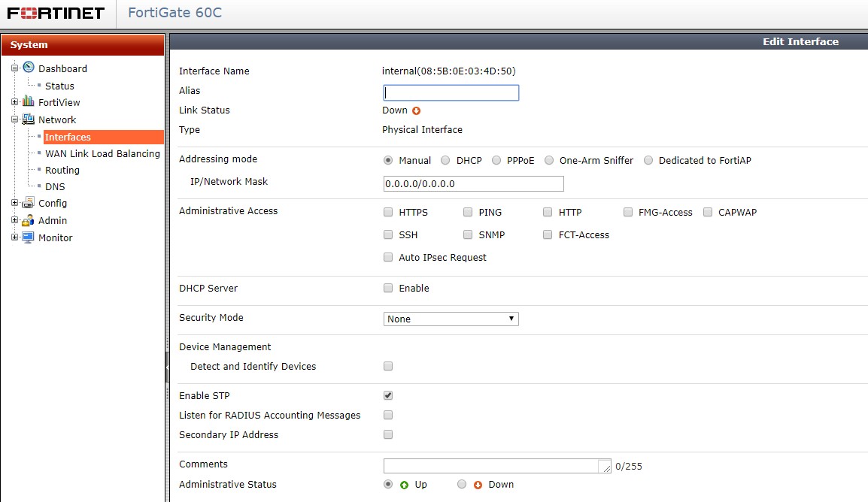Screen dimensions: 868x502
Task: Expand the FortiView tree node
Action: (14, 102)
